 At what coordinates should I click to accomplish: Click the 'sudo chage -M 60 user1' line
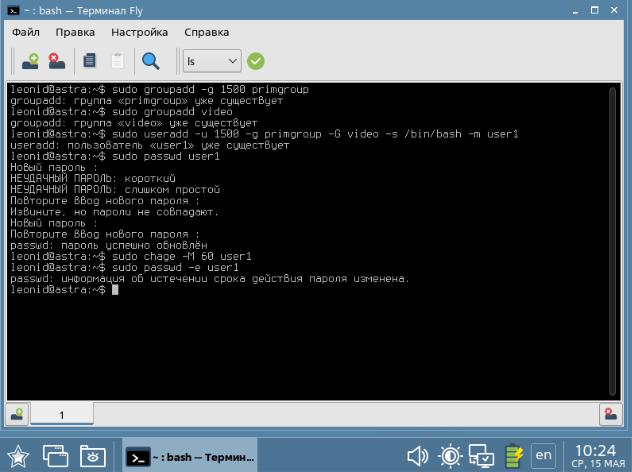(131, 256)
